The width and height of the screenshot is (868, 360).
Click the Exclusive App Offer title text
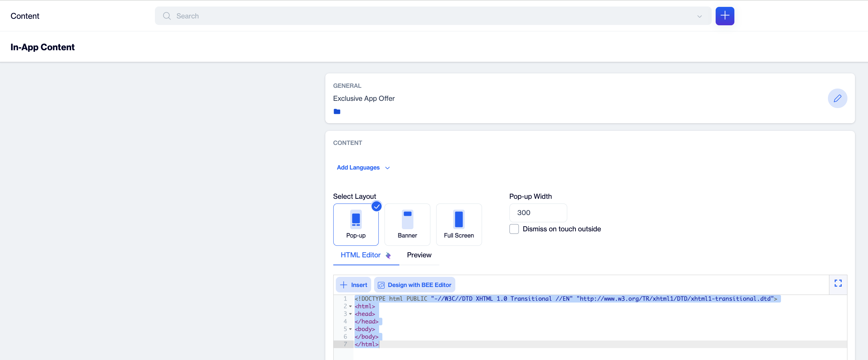(x=364, y=98)
